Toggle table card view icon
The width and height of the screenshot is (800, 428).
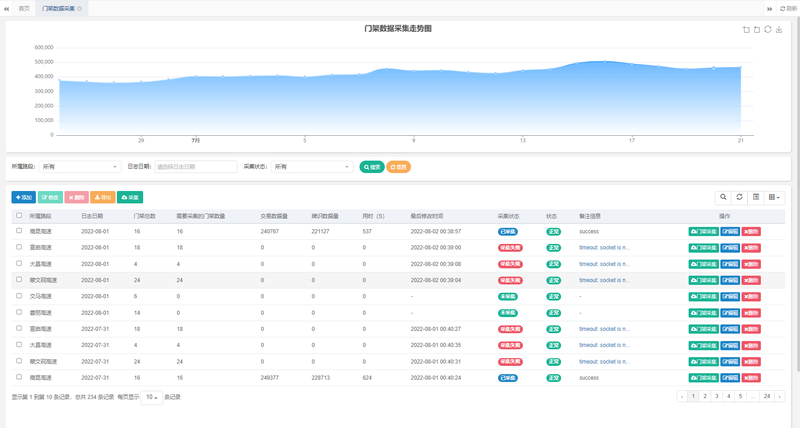tap(756, 197)
